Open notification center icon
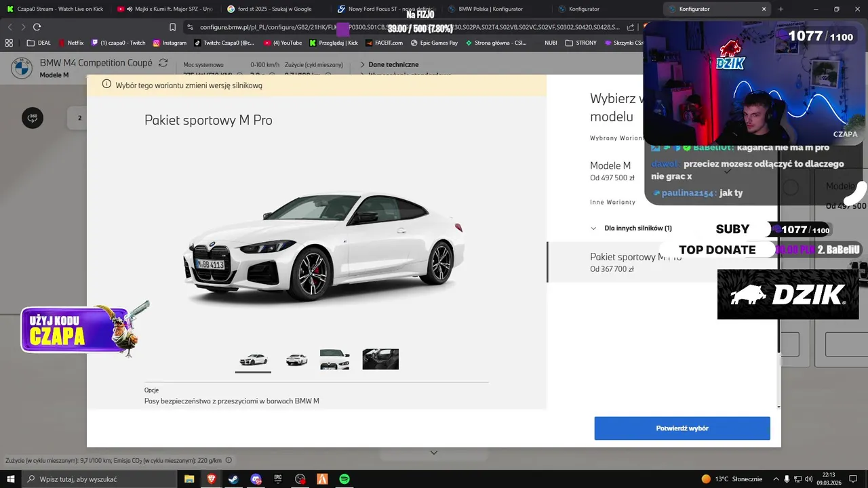Image resolution: width=868 pixels, height=488 pixels. [854, 479]
